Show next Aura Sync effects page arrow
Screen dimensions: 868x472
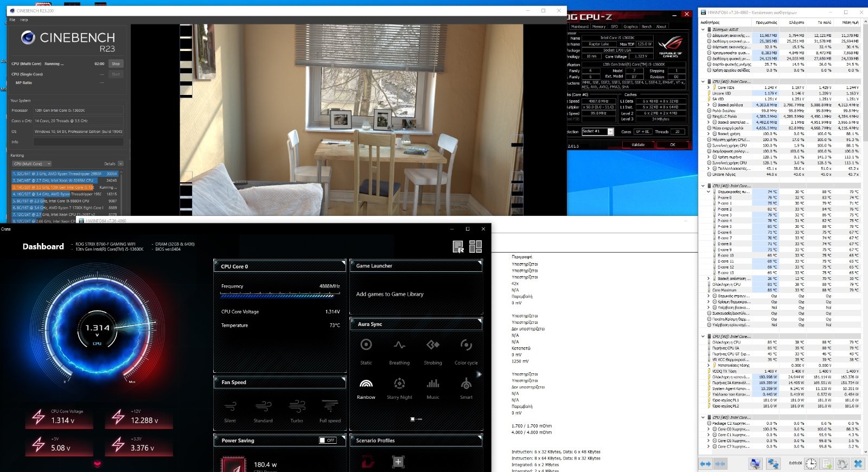coord(479,374)
